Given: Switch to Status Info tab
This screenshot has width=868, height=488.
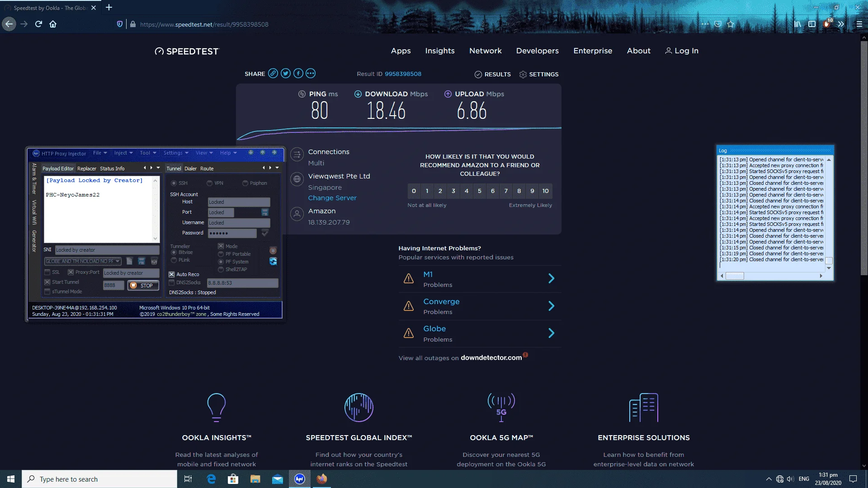Looking at the screenshot, I should 112,169.
